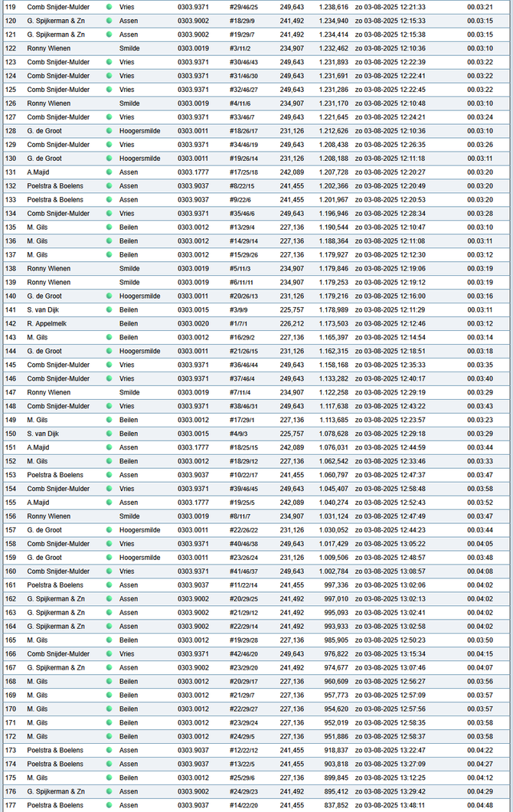Click 'Ronny Wienen' in row 122
This screenshot has width=513, height=812.
click(x=49, y=48)
